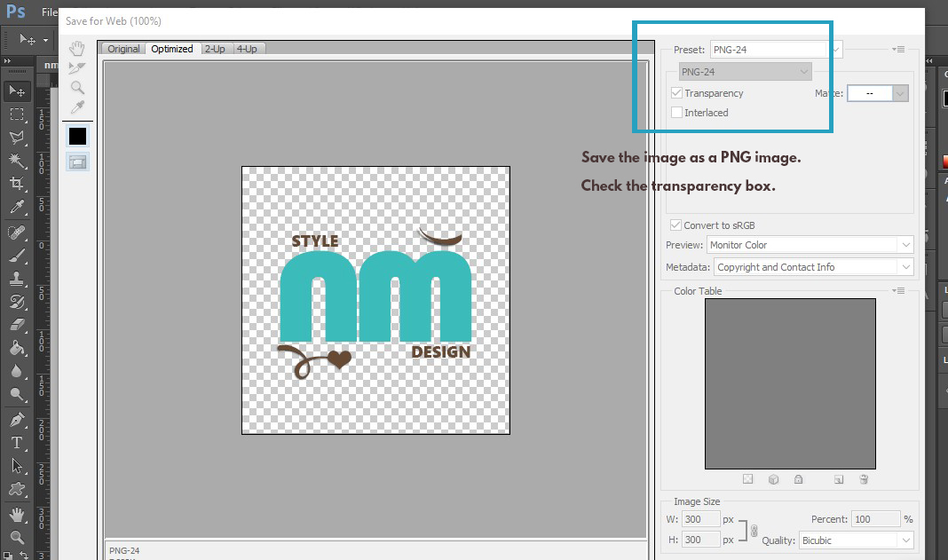
Task: Check the Interlaced option
Action: [x=676, y=112]
